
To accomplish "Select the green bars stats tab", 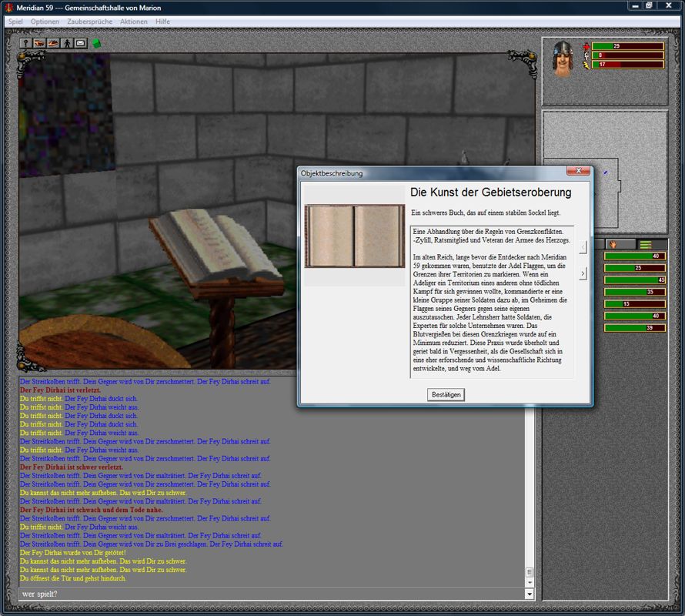I will point(652,244).
